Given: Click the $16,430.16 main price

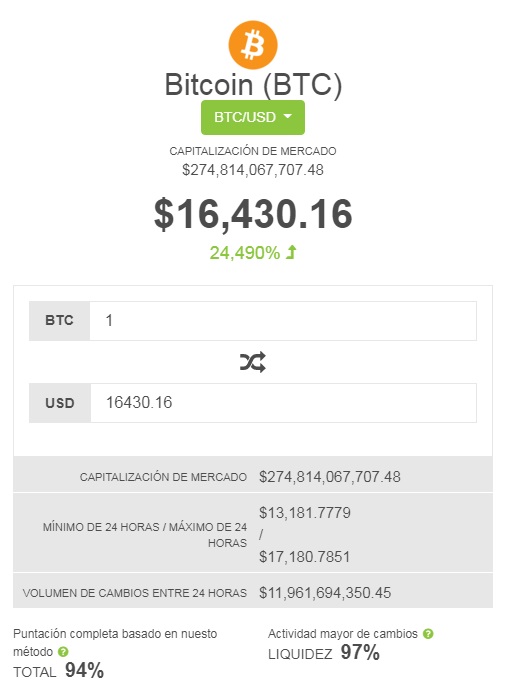Looking at the screenshot, I should [253, 214].
